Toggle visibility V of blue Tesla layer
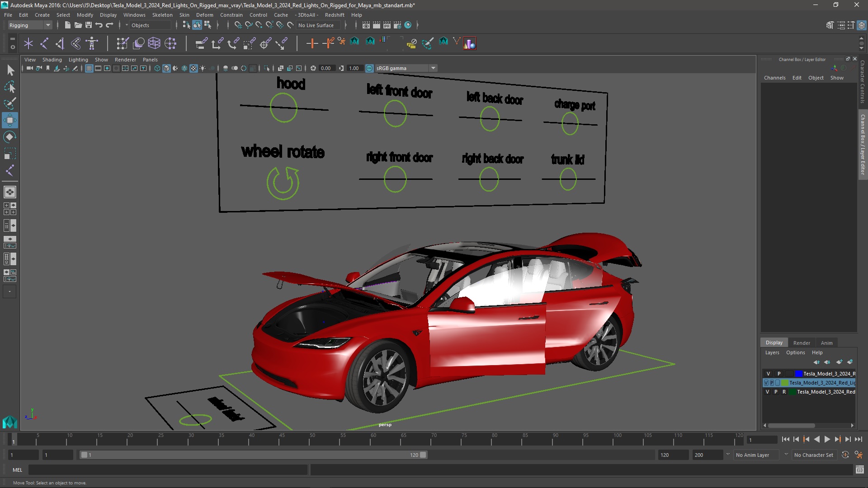This screenshot has width=868, height=488. pyautogui.click(x=768, y=374)
